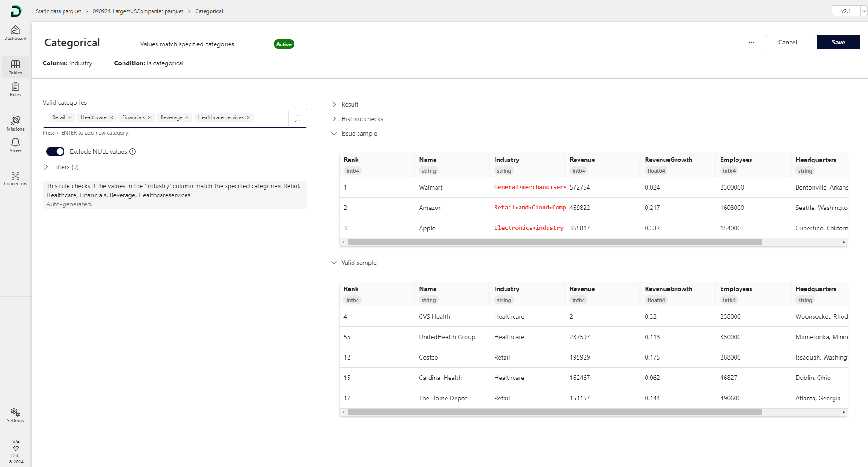Viewport: 868px width, 467px height.
Task: Remove the Beverage category tag
Action: click(187, 117)
